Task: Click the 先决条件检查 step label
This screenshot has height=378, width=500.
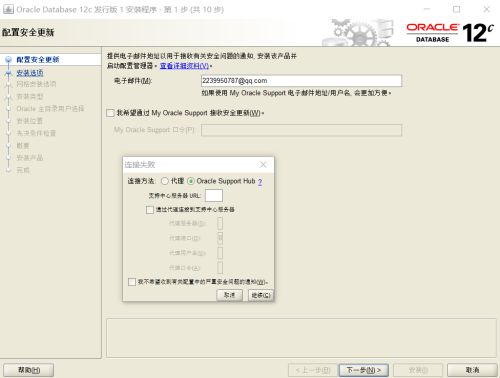Action: [36, 133]
